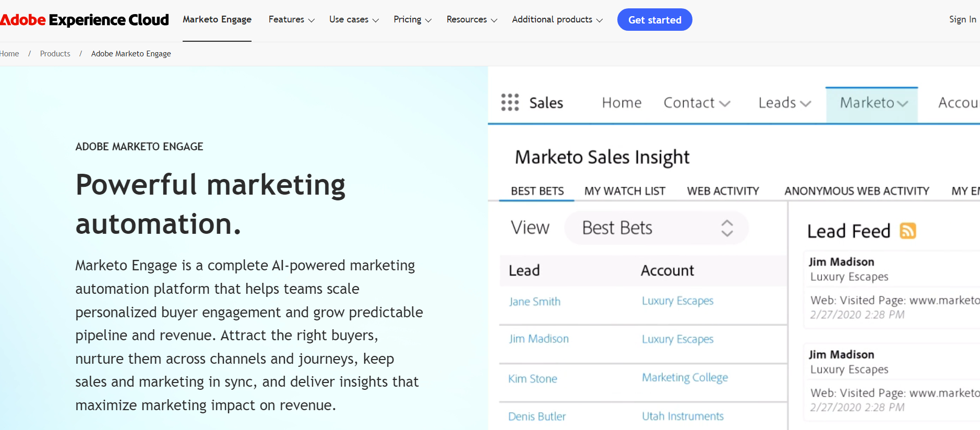This screenshot has width=980, height=430.
Task: Expand the Features dropdown menu
Action: [x=291, y=19]
